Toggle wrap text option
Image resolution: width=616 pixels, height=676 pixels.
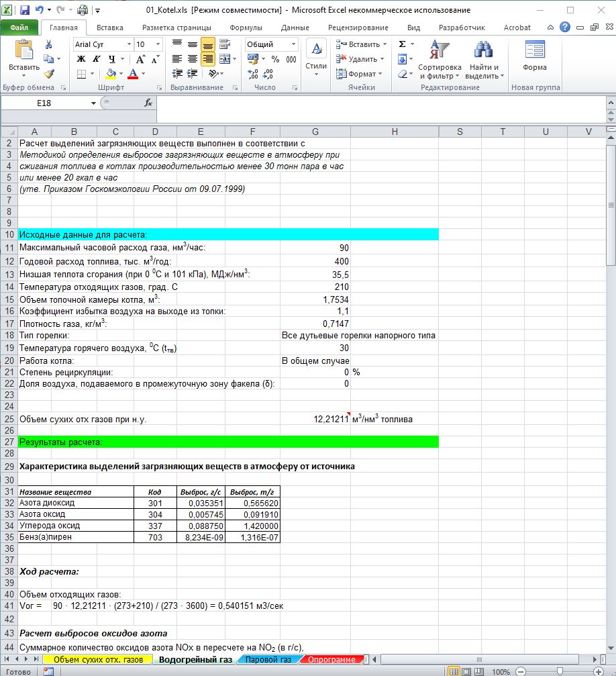pyautogui.click(x=225, y=44)
